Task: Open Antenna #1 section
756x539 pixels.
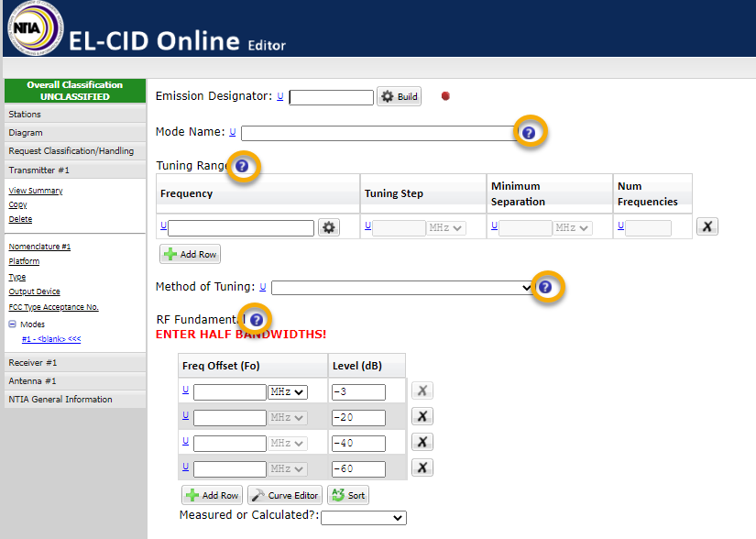Action: coord(75,380)
